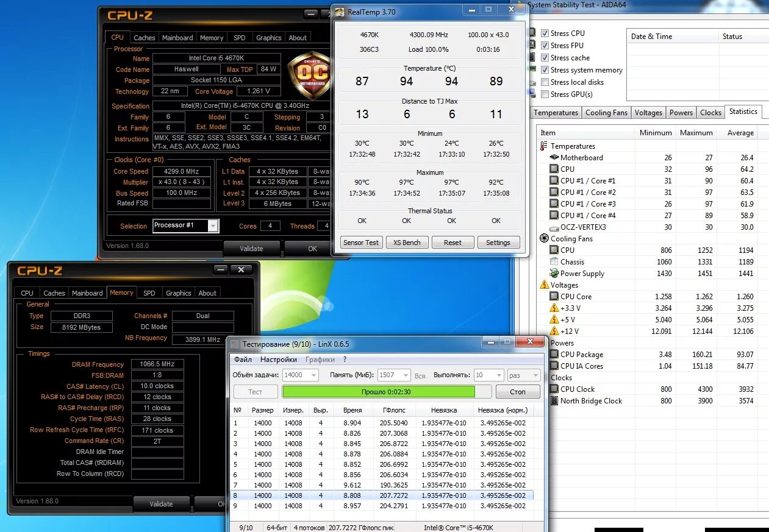Click the warning icon beside the Voltages heading
This screenshot has height=532, width=769.
(x=544, y=285)
